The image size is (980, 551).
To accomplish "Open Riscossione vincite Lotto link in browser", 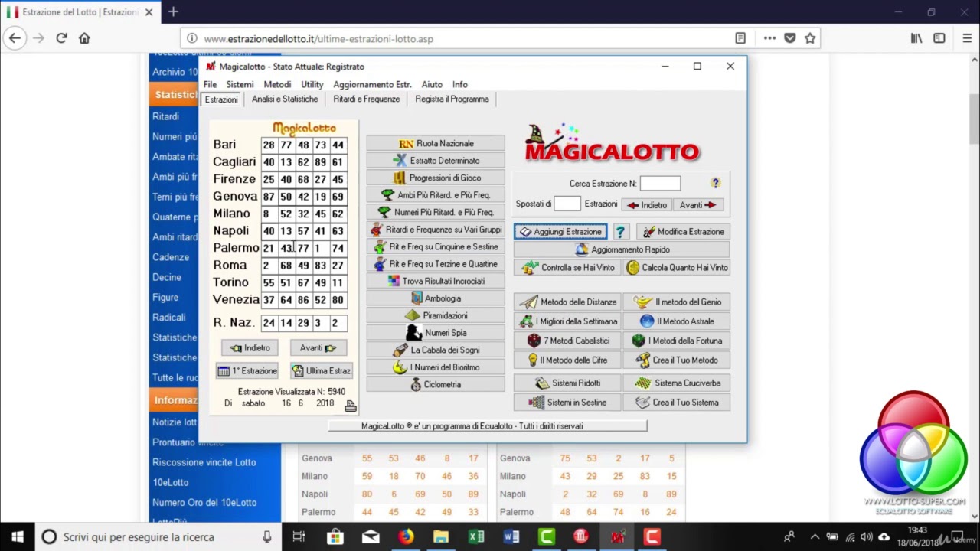I will point(204,462).
